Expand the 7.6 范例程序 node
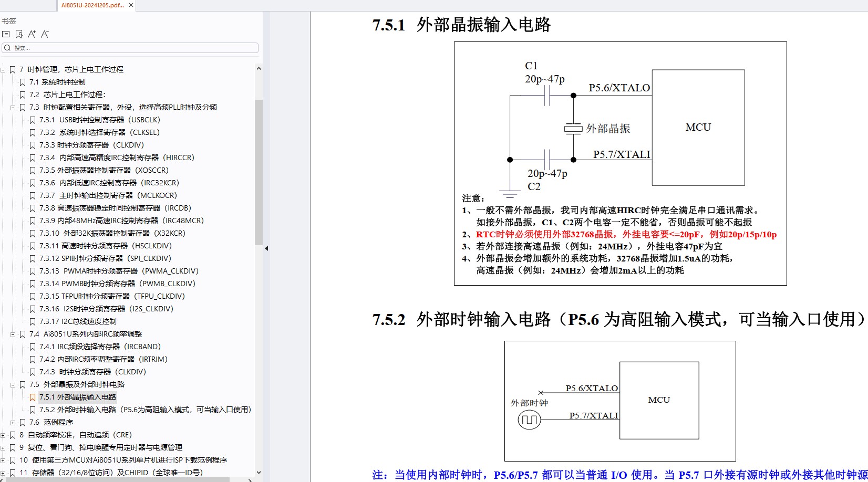Viewport: 868px width, 482px height. [x=13, y=422]
